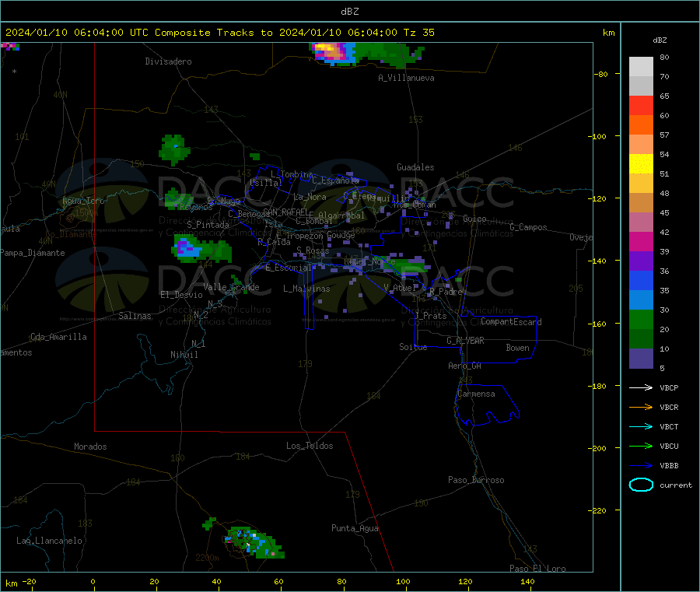Image resolution: width=700 pixels, height=592 pixels.
Task: Click the Carmensa map label
Action: click(x=476, y=394)
